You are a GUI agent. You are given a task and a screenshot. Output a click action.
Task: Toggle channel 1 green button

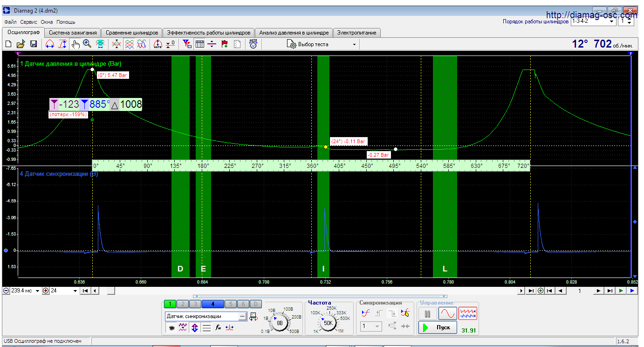tap(170, 304)
